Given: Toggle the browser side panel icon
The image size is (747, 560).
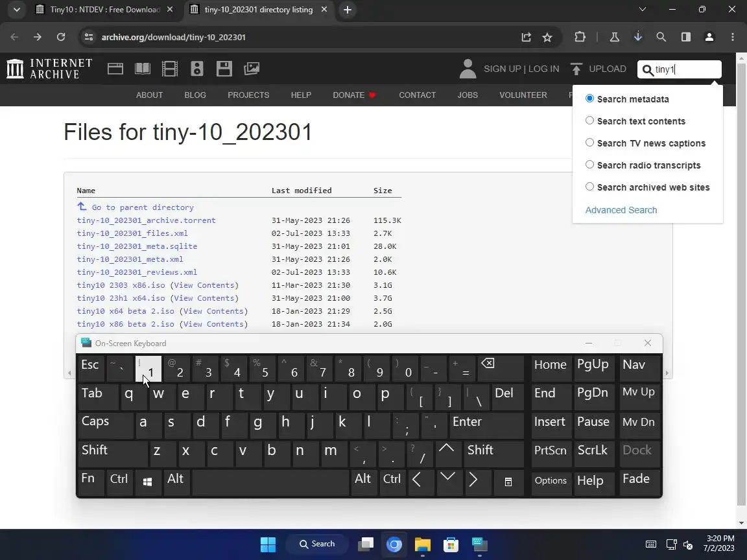Looking at the screenshot, I should point(686,37).
